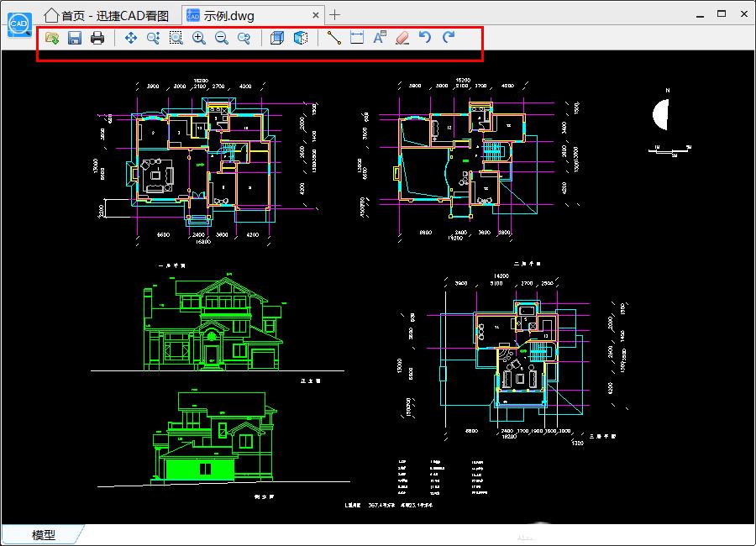Choose the dynamic zoom magnifier with arrows
Viewport: 756px width, 546px height.
(x=154, y=38)
